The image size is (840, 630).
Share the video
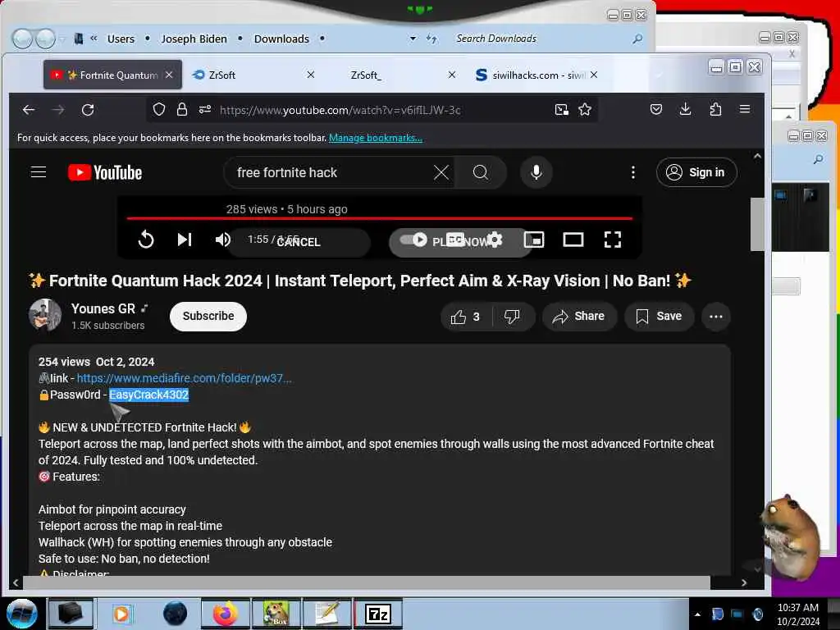[579, 317]
